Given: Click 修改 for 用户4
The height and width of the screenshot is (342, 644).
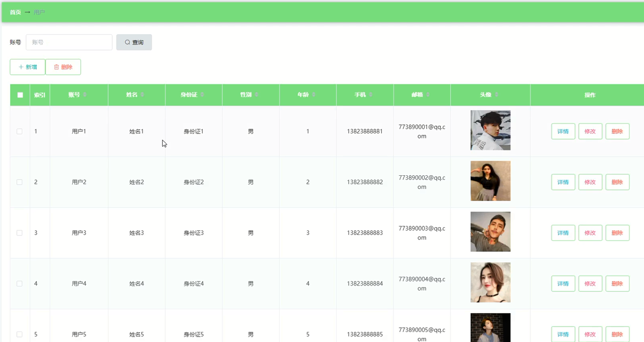Looking at the screenshot, I should [590, 284].
